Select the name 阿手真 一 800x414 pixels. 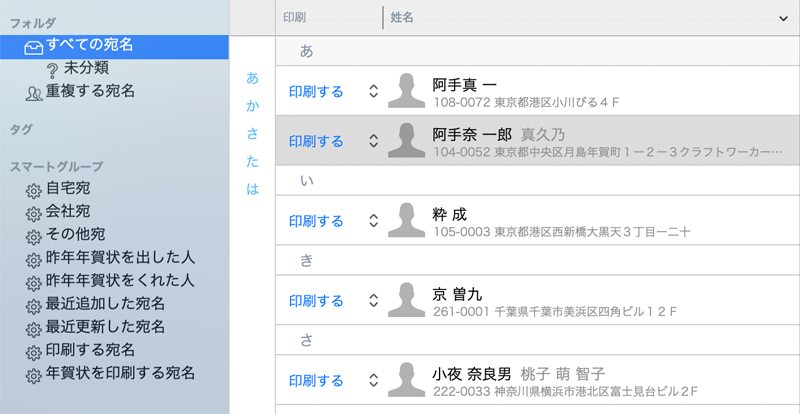(465, 85)
